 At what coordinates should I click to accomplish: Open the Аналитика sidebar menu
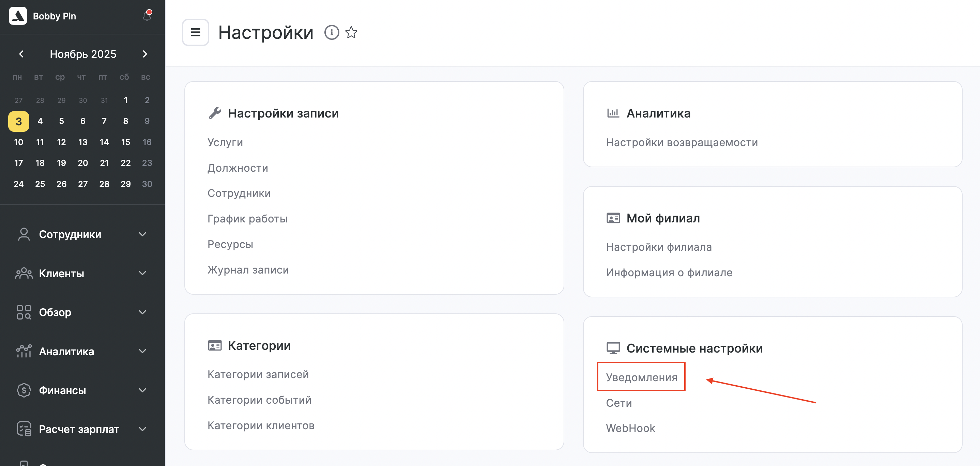(x=66, y=351)
